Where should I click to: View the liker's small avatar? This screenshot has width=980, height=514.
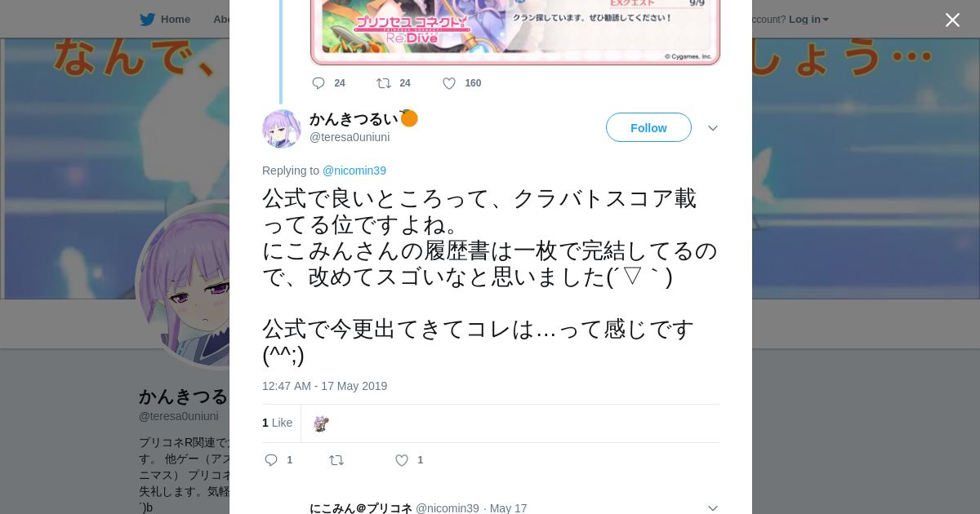pos(321,423)
